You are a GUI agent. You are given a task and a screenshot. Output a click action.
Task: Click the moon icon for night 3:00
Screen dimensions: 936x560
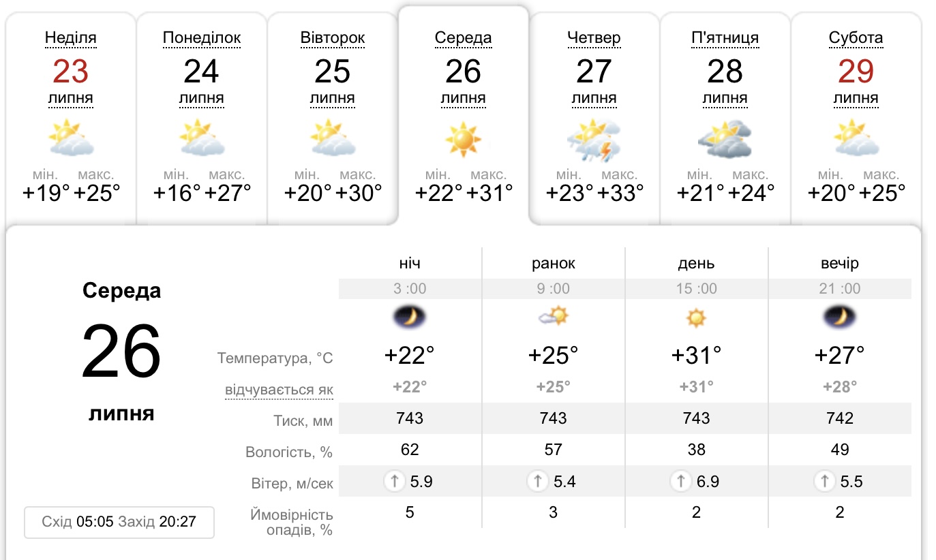[410, 317]
